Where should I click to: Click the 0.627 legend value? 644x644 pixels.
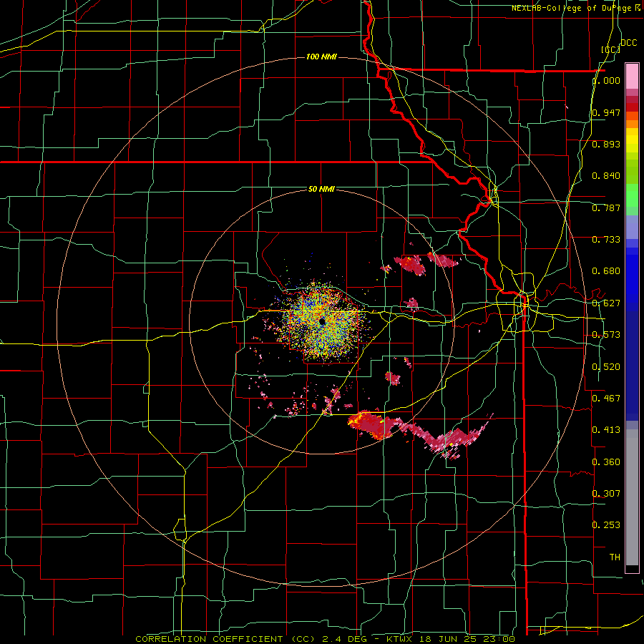(606, 303)
